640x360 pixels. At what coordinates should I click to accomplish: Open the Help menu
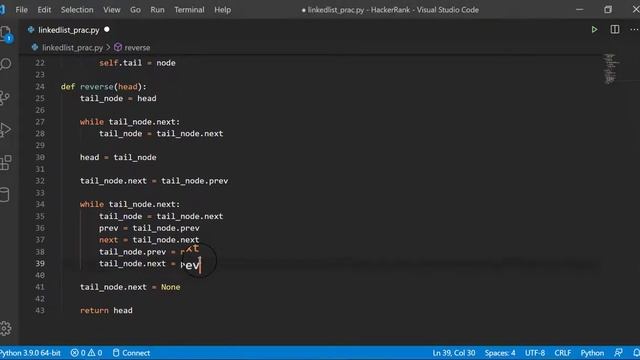[x=222, y=10]
